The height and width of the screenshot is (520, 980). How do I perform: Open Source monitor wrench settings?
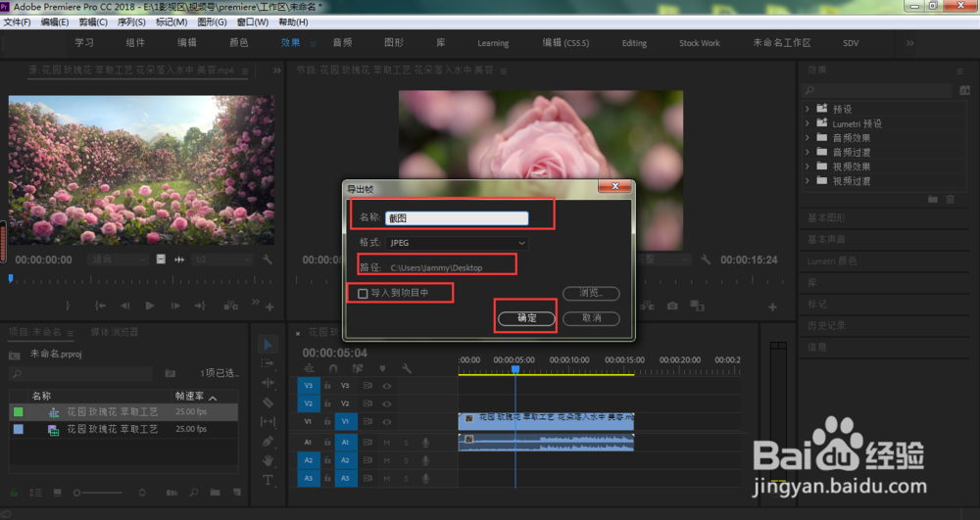(268, 260)
